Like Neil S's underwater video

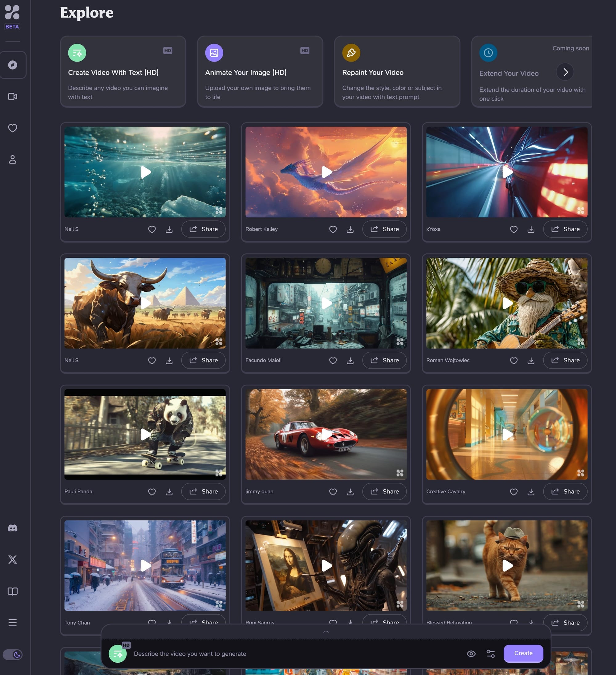point(152,229)
